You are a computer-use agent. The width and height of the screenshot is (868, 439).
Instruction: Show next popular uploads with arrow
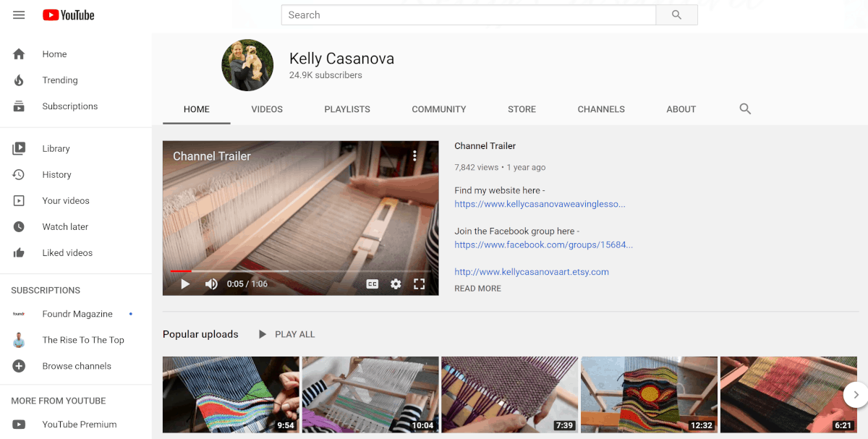coord(856,395)
